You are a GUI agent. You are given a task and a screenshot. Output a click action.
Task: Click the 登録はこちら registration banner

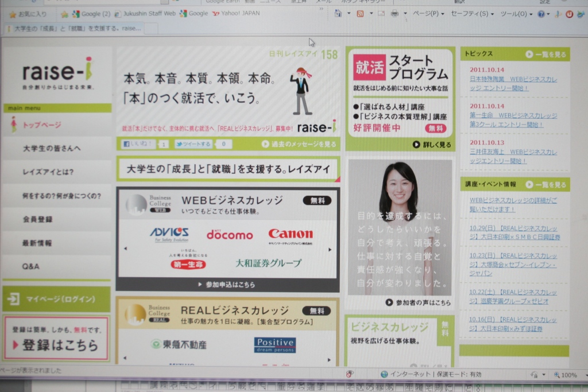coord(57,339)
